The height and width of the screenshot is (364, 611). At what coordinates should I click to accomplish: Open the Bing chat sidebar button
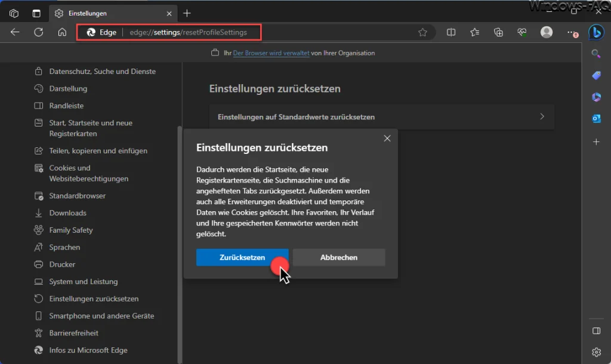[596, 32]
